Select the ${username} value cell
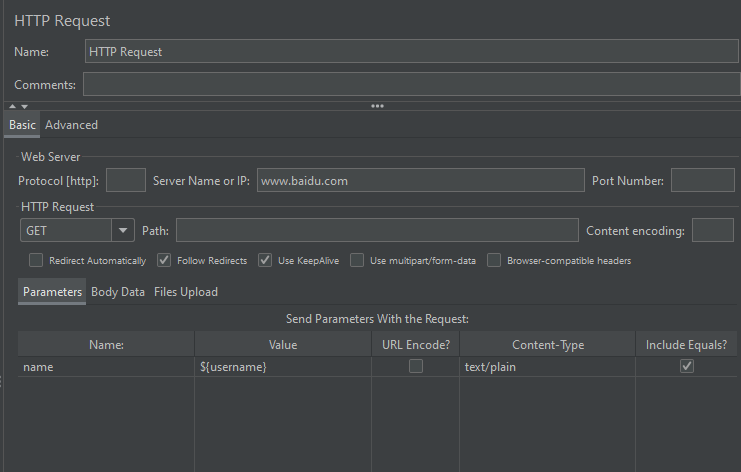 [282, 367]
